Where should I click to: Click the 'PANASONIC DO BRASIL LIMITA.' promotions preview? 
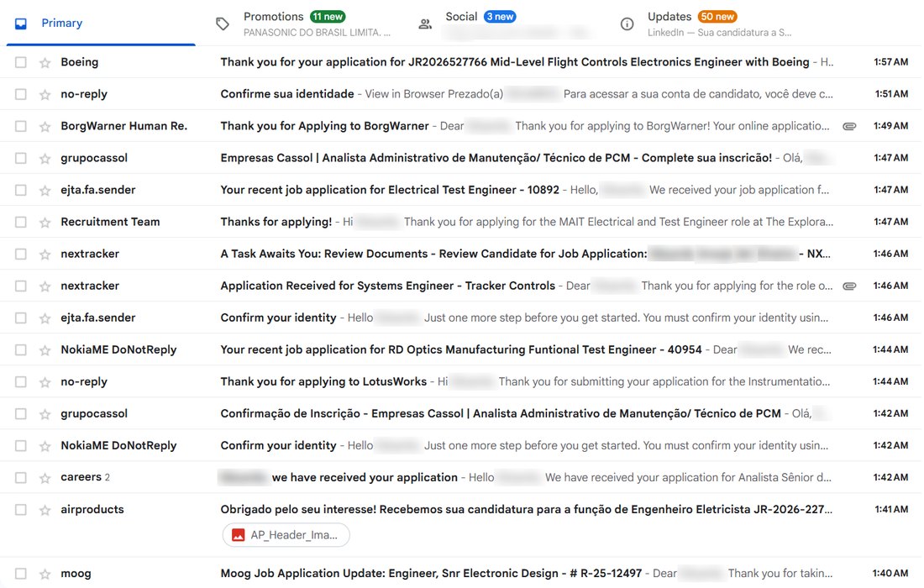tap(317, 33)
